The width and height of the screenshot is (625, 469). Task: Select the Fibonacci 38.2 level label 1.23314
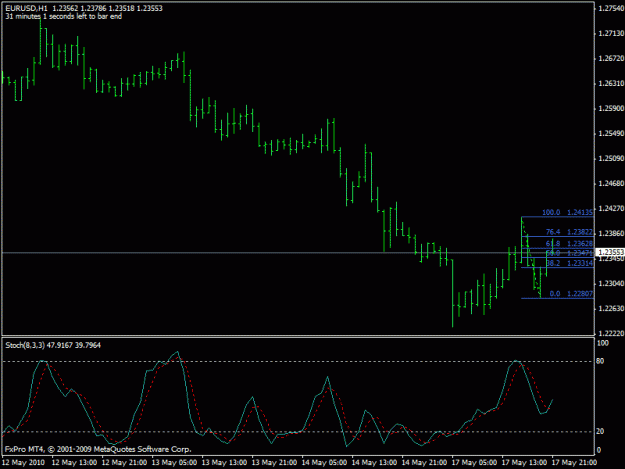(x=569, y=263)
